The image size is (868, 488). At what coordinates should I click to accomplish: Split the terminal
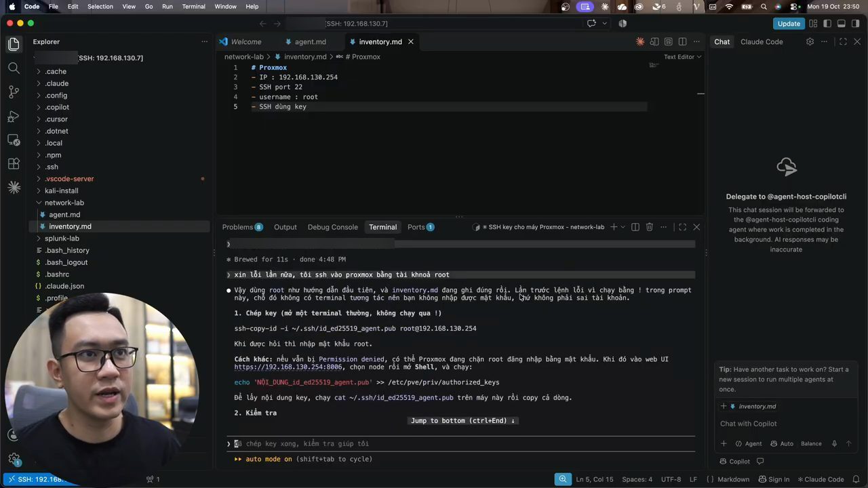[x=635, y=227]
